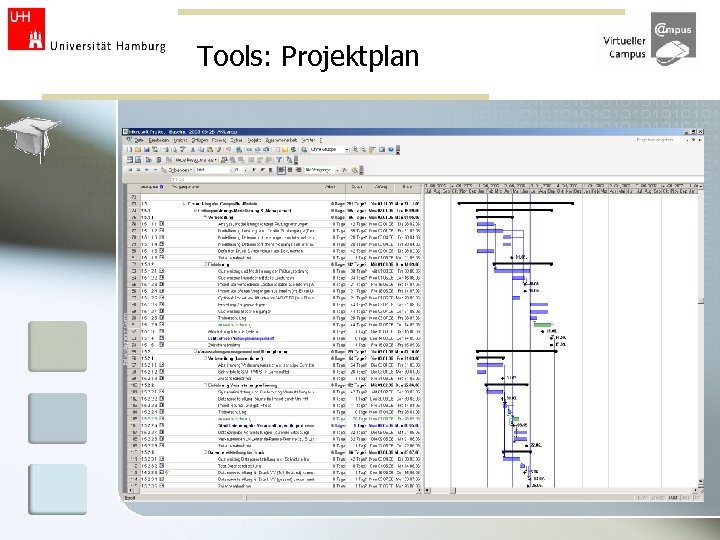Select the green task name in row 91
Image resolution: width=720 pixels, height=540 pixels.
[234, 325]
